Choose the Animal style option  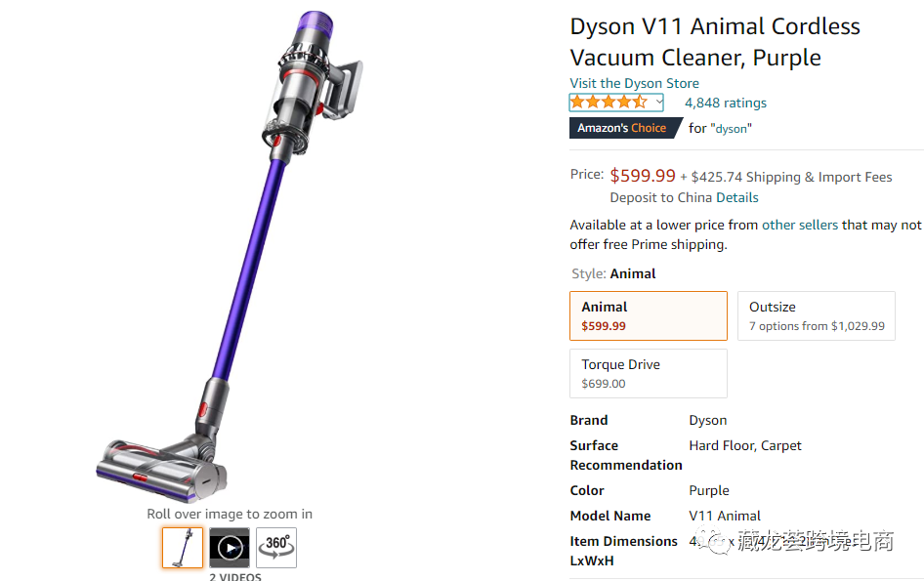tap(649, 315)
